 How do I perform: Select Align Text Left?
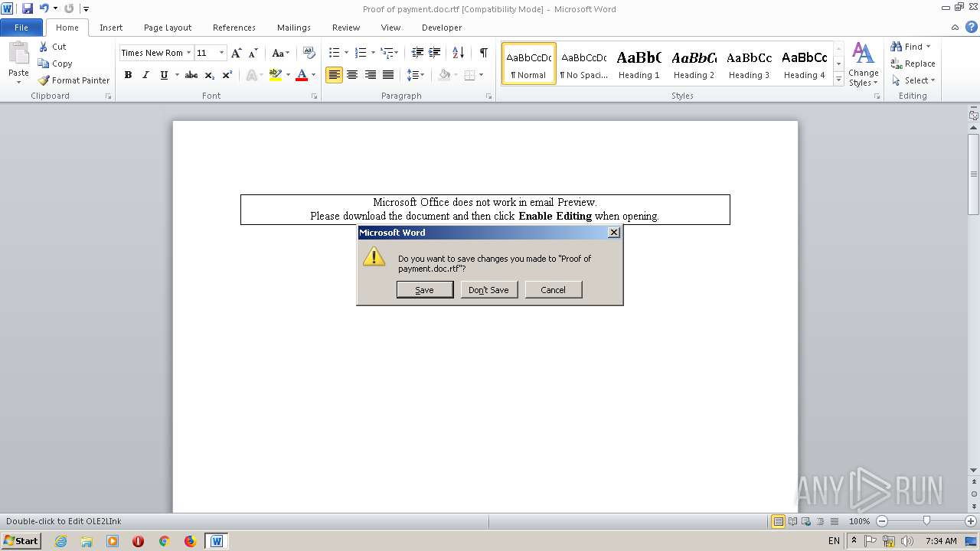click(x=334, y=75)
